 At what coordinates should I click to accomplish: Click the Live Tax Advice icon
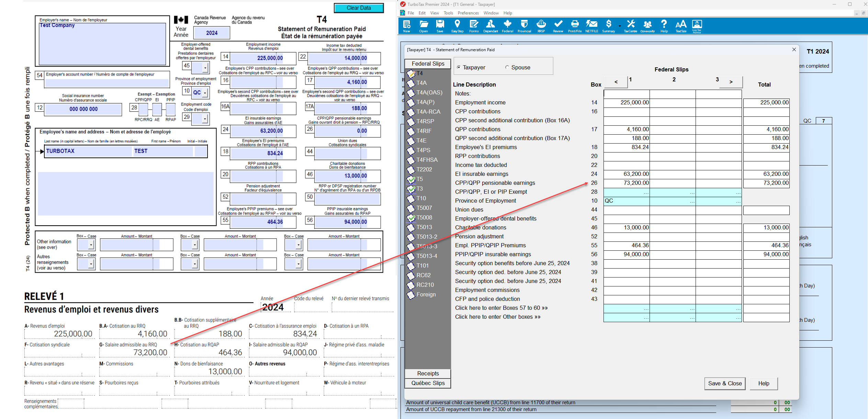[697, 26]
